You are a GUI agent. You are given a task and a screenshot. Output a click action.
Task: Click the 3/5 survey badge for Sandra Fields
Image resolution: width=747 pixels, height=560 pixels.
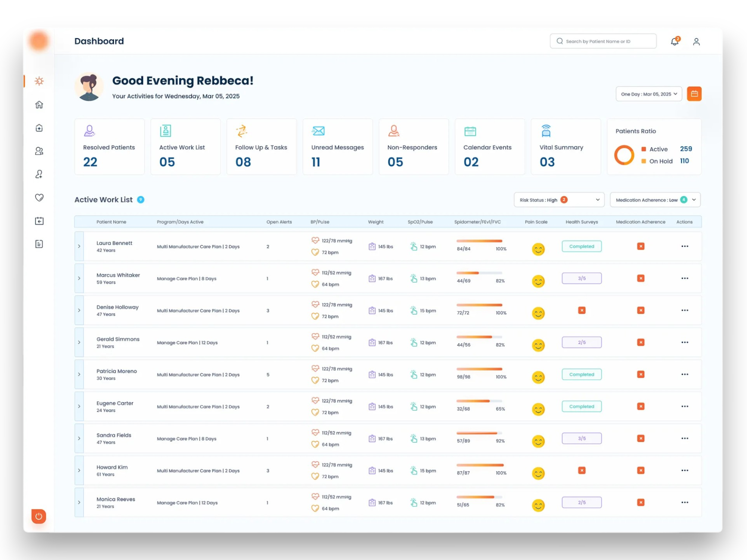click(582, 438)
